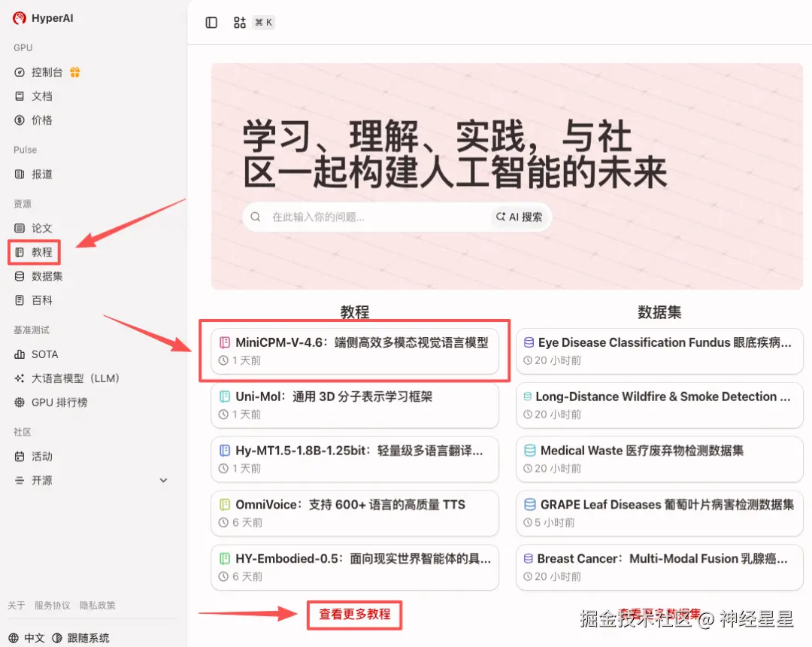
Task: Click the database icon on Eye Disease card
Action: pyautogui.click(x=529, y=342)
